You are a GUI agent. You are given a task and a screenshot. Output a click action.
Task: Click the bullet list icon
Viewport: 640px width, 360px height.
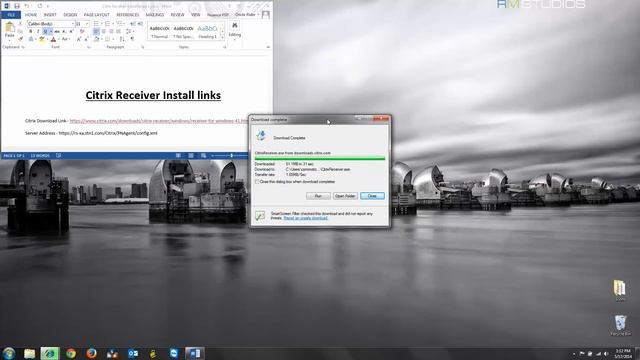[x=96, y=24]
